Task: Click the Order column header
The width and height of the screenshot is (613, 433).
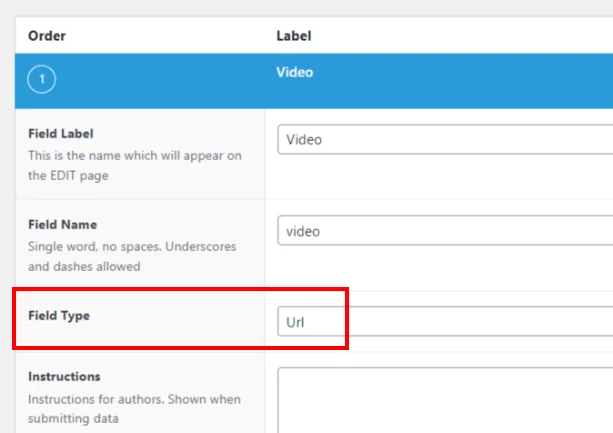Action: coord(47,36)
